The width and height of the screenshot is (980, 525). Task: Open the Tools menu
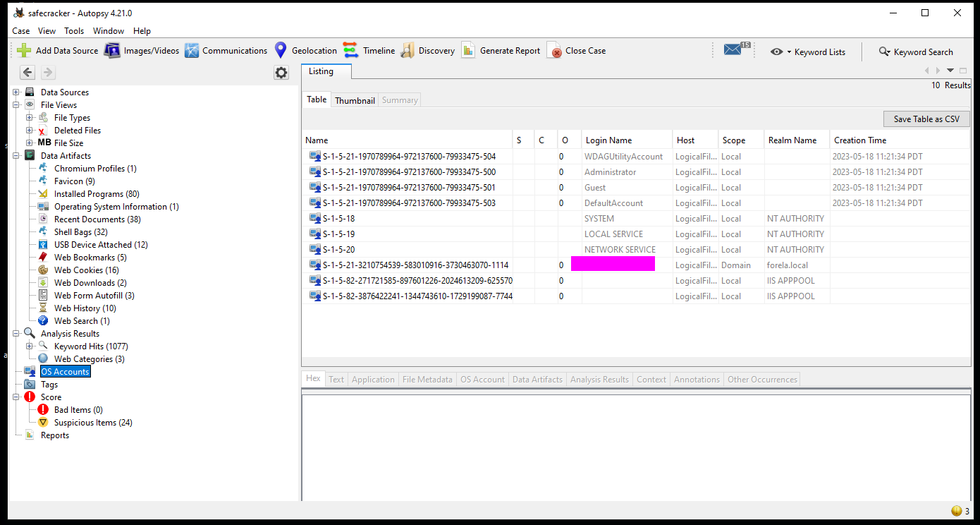click(x=74, y=31)
